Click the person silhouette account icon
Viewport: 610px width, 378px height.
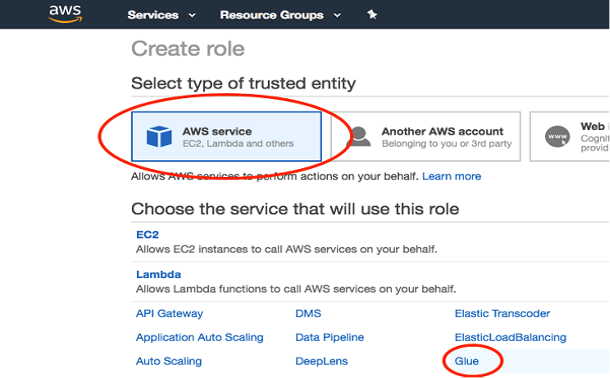358,136
